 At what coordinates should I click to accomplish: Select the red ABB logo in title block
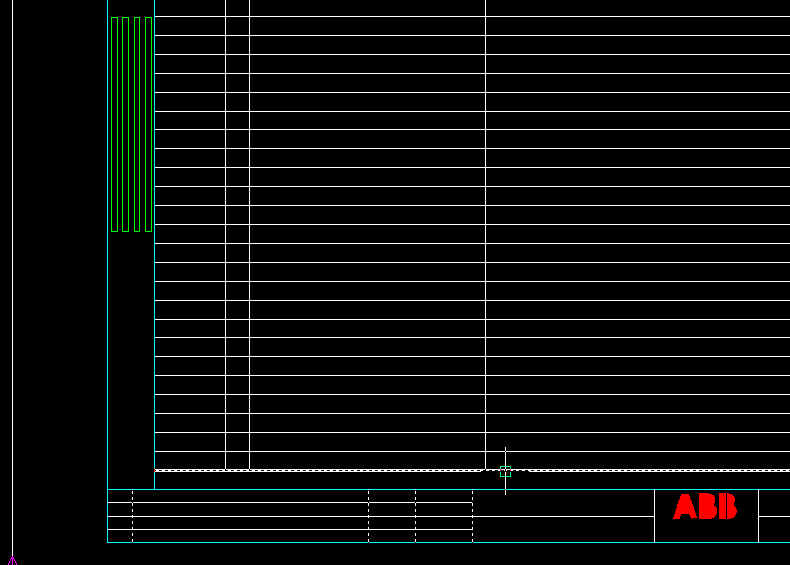pos(705,506)
